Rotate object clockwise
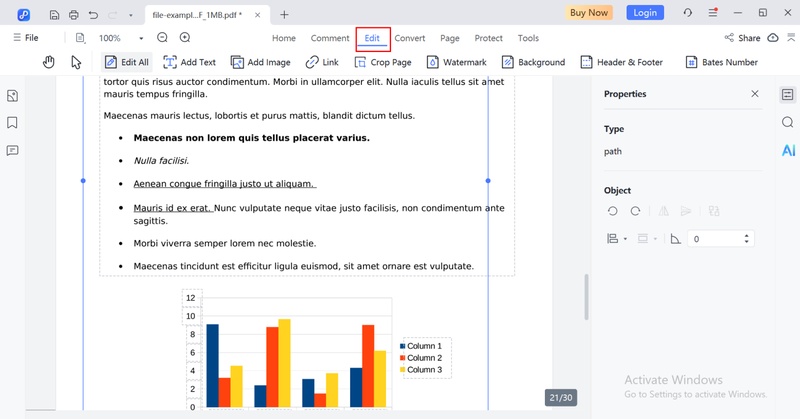 point(635,211)
